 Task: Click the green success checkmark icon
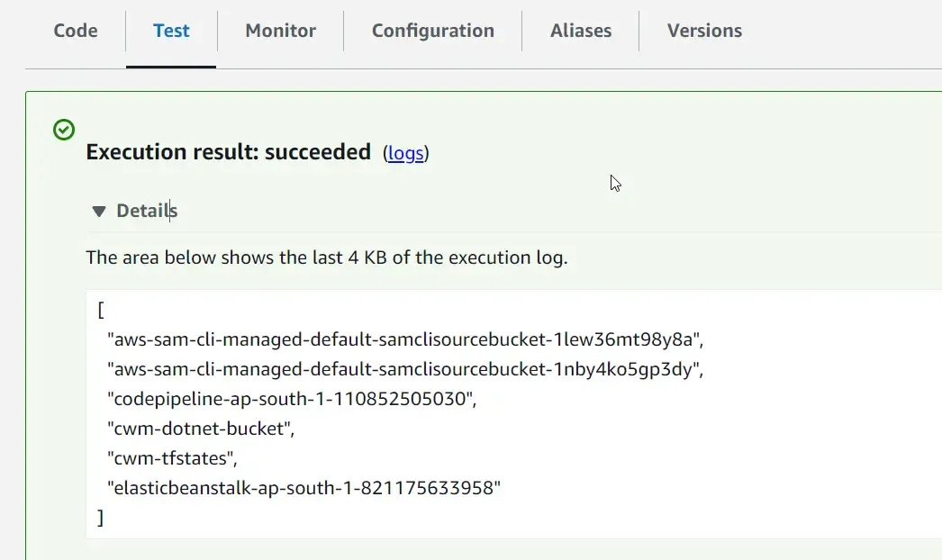pos(63,129)
